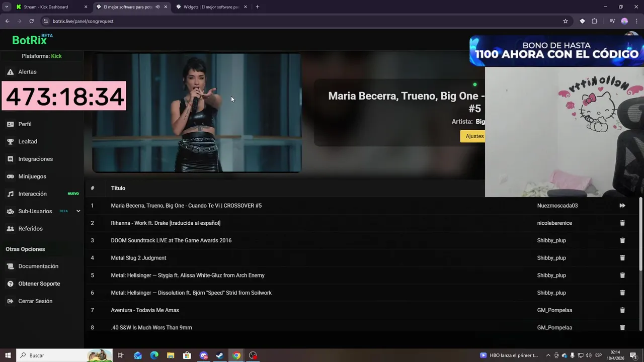Click requester name Nuezmoscada03
Image resolution: width=644 pixels, height=362 pixels.
pos(557,206)
